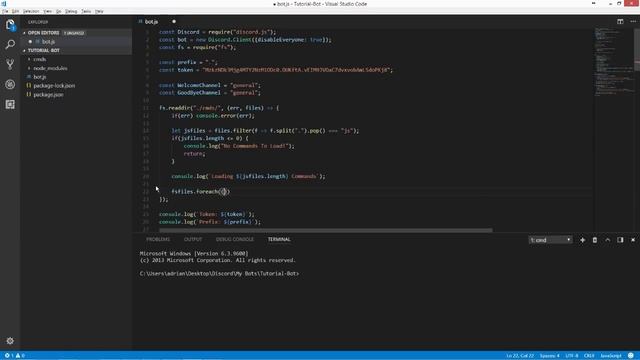Click the unsaved dot on bot.js tab
The image size is (640, 360).
point(174,22)
